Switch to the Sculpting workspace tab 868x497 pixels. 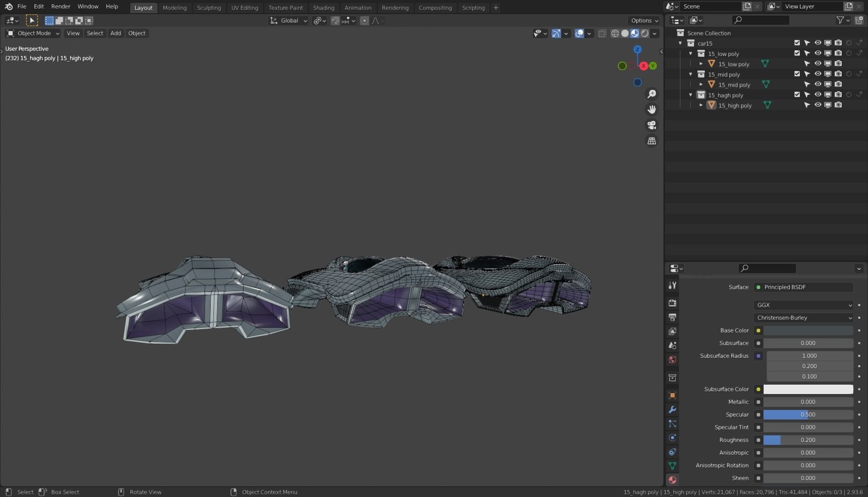coord(209,8)
